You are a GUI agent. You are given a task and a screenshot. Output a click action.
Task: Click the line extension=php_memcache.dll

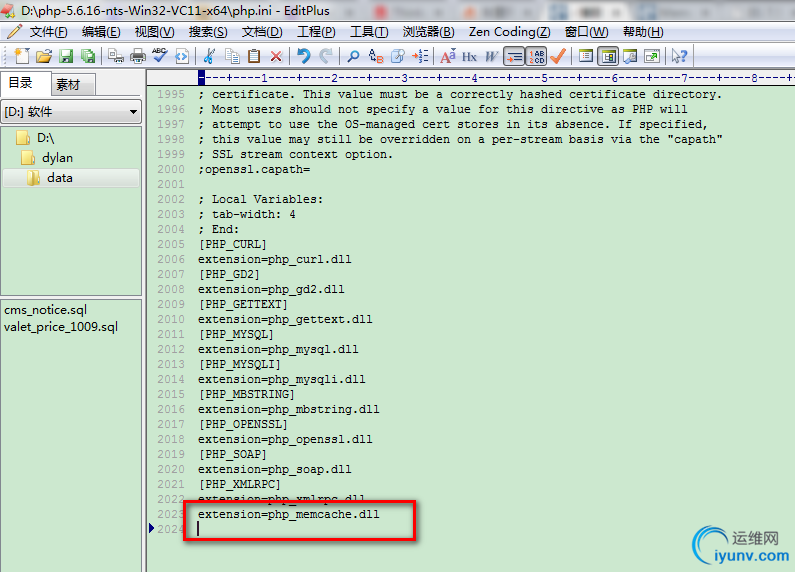pos(288,514)
